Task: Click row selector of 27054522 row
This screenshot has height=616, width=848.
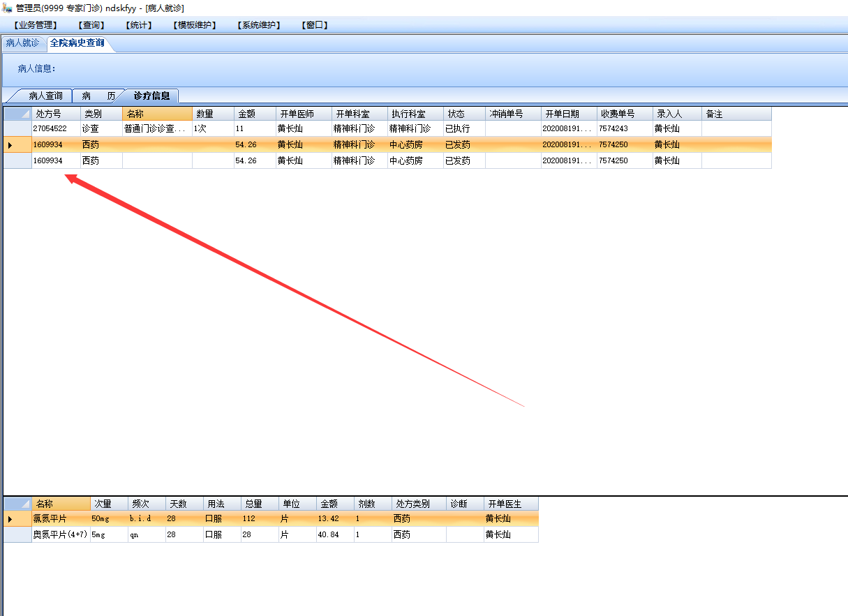Action: [17, 129]
